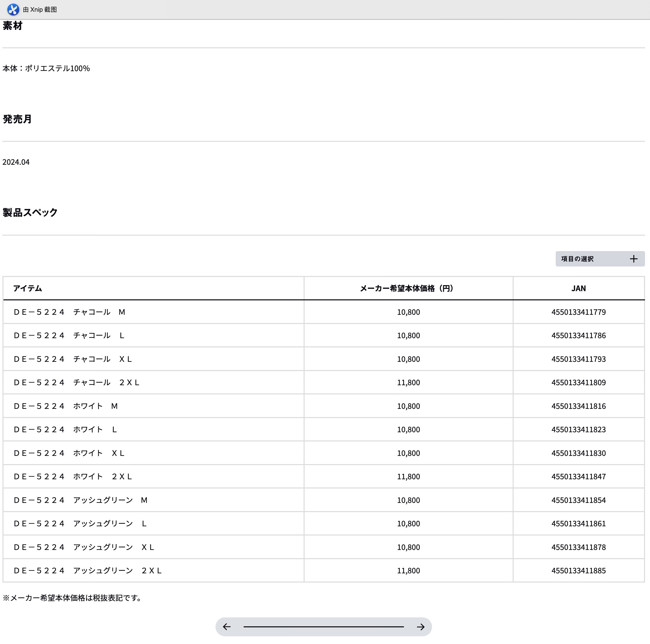Select the チャコール 2XL item row
The height and width of the screenshot is (644, 650).
coord(76,382)
